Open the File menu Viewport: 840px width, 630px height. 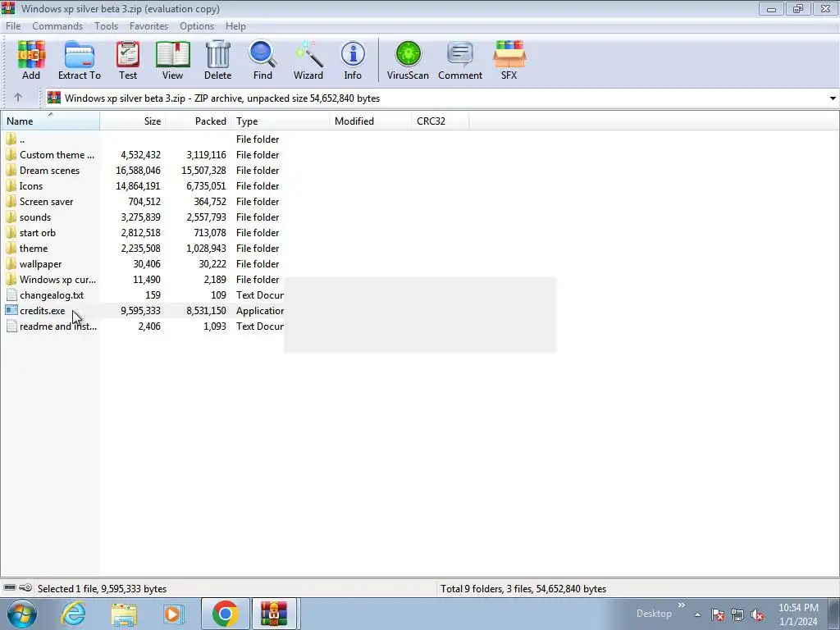pos(13,25)
